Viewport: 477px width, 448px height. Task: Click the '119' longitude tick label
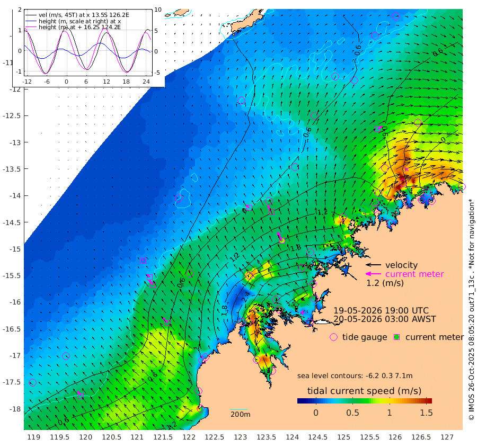pyautogui.click(x=34, y=437)
